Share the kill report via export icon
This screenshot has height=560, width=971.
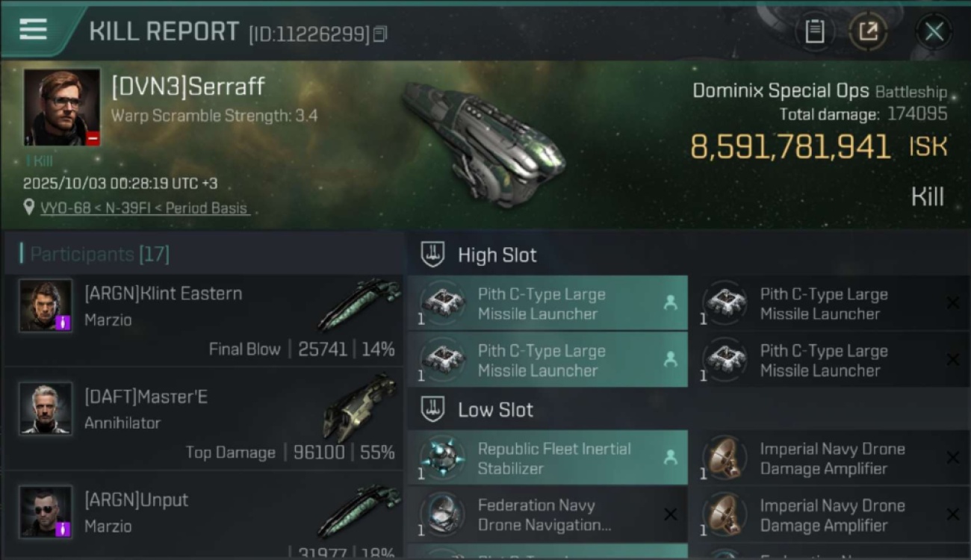pyautogui.click(x=868, y=31)
